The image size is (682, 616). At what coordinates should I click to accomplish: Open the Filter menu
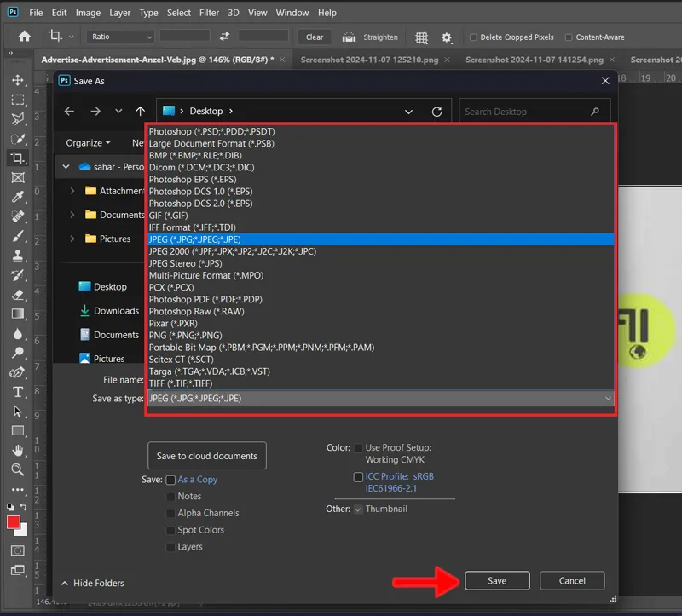click(209, 13)
